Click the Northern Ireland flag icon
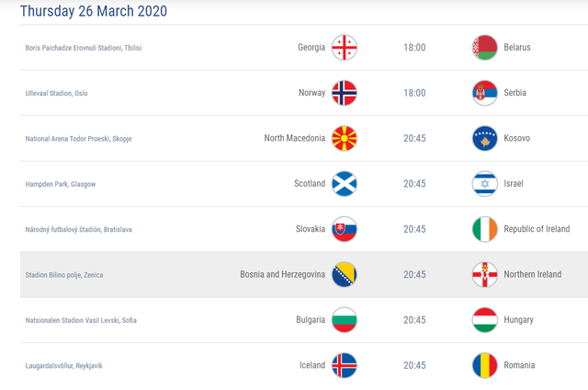Viewport: 588px width, 390px height. point(484,275)
